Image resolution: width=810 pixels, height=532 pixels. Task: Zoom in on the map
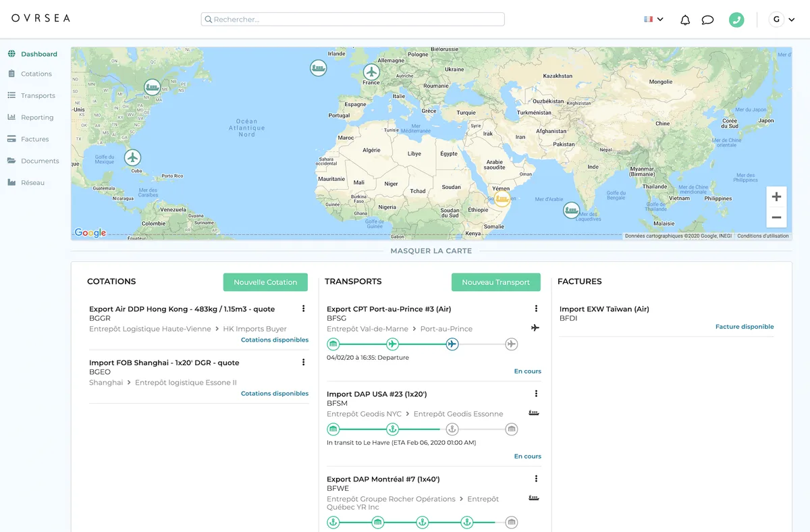(x=776, y=196)
